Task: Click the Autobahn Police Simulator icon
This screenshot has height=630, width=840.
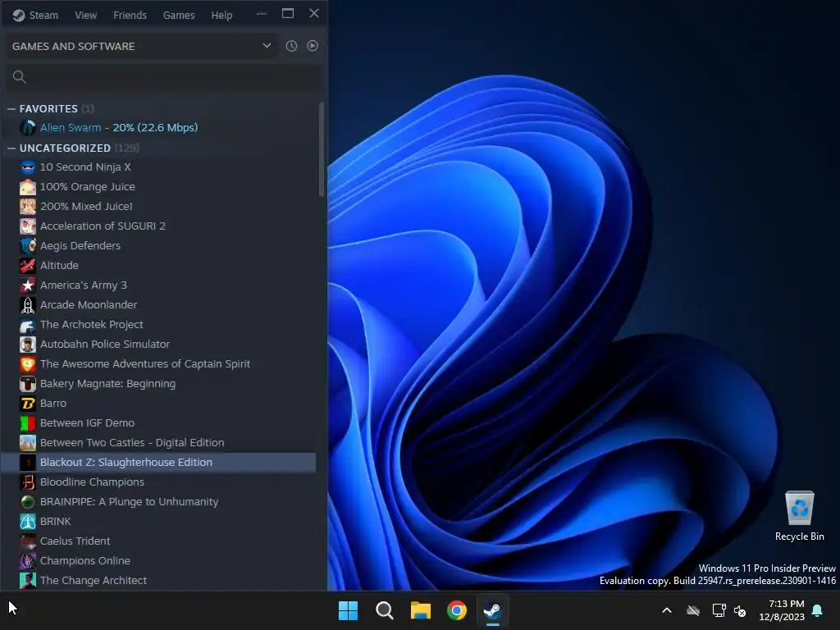Action: point(28,345)
